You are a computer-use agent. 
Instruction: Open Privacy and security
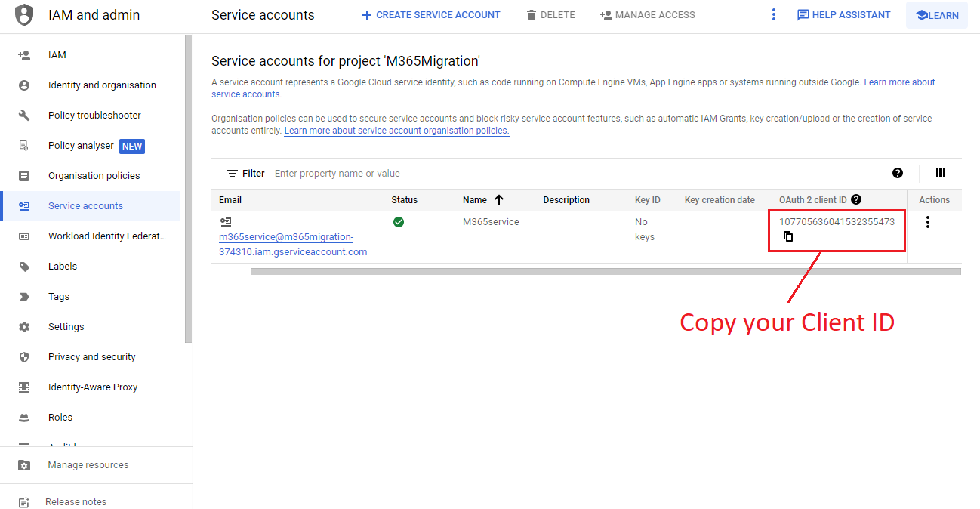91,357
